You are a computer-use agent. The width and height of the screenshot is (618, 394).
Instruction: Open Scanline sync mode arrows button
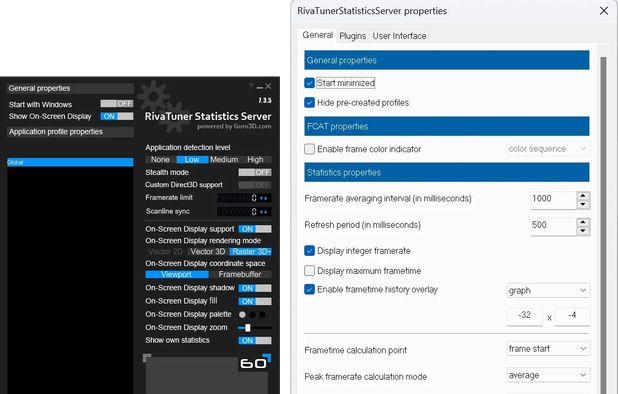[264, 212]
